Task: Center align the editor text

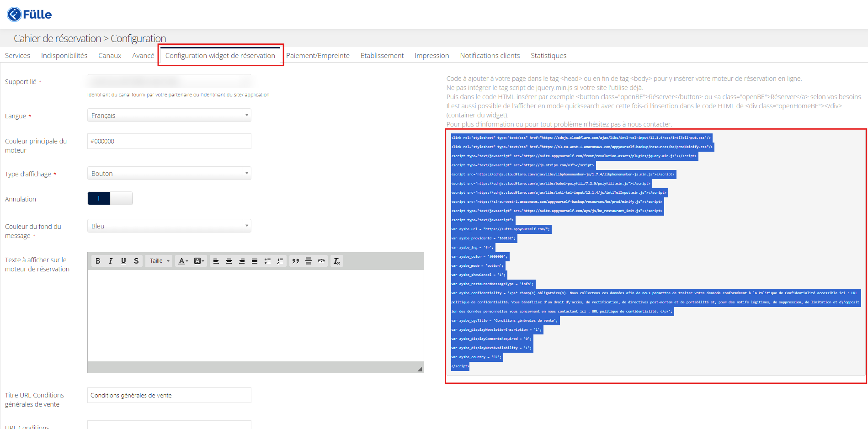Action: point(229,261)
